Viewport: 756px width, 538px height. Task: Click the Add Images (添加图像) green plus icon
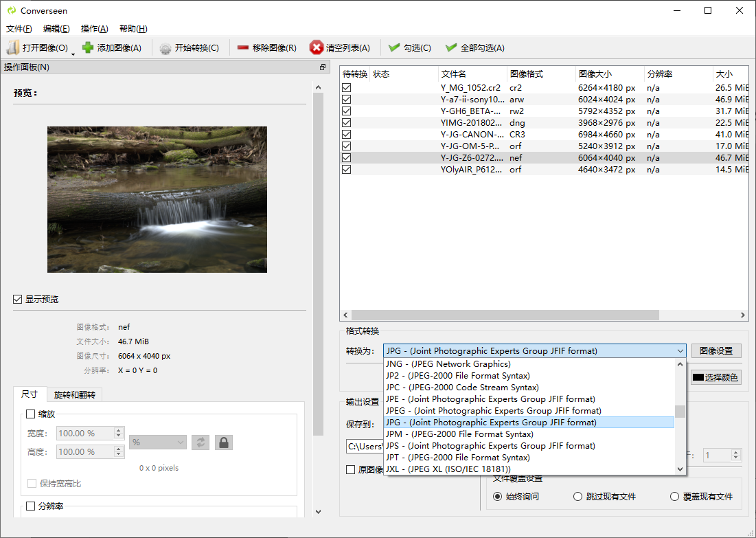(88, 47)
